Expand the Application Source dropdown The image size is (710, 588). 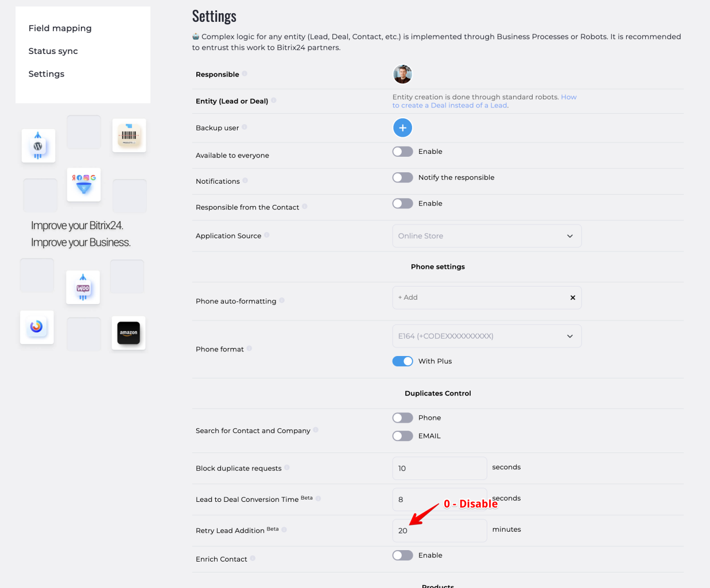point(486,236)
